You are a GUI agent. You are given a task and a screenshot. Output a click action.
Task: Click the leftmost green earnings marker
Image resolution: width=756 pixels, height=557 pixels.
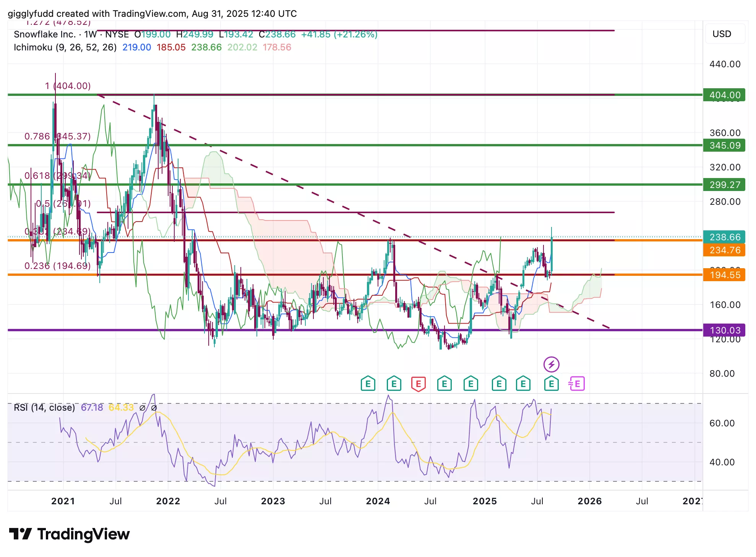coord(368,384)
